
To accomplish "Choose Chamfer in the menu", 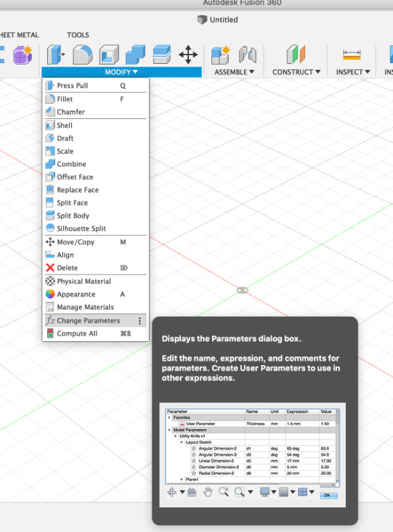I will pos(96,112).
